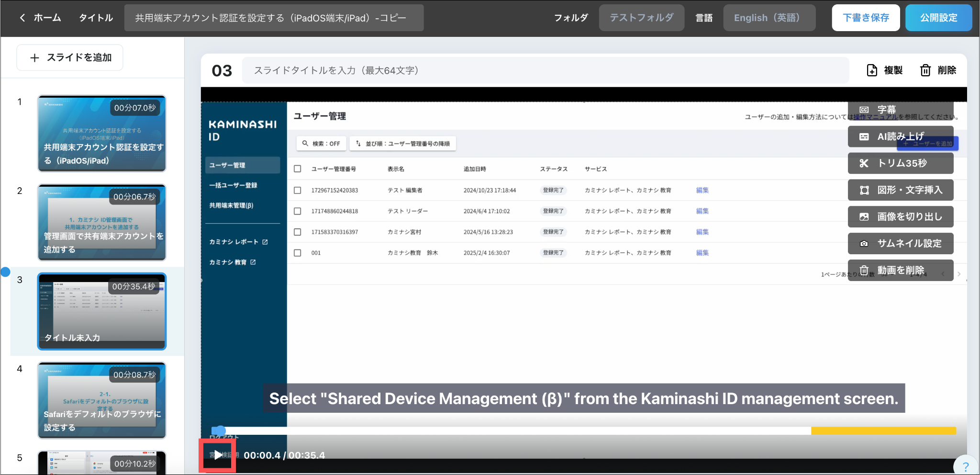Open the トリム35秒 trim tool
This screenshot has height=475, width=980.
(x=901, y=163)
